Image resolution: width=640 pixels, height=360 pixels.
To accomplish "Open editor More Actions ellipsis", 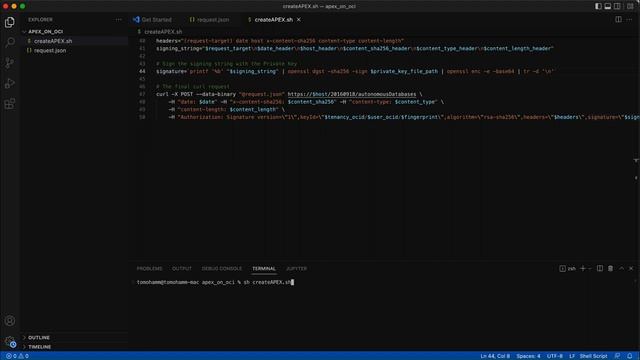I will click(x=629, y=20).
